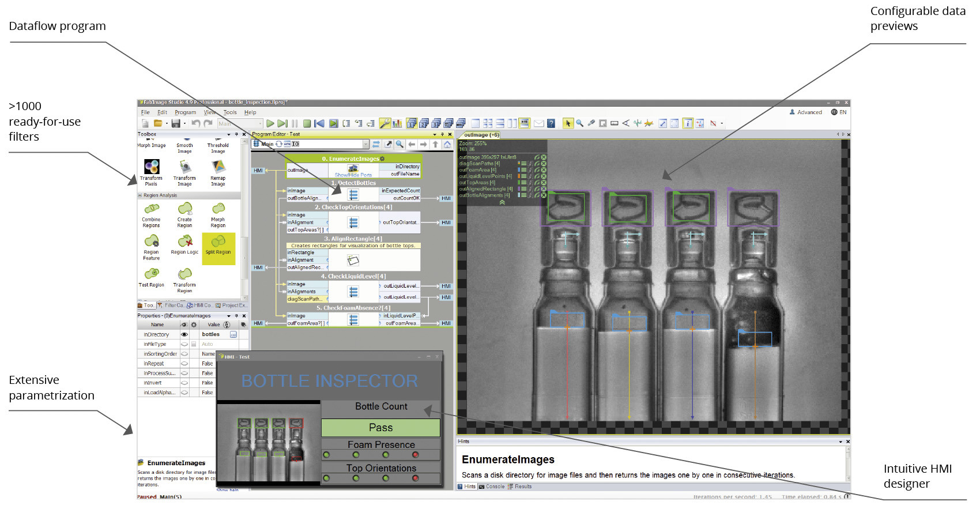980x509 pixels.
Task: Click the bar chart statistics toolbar icon
Action: coord(397,123)
